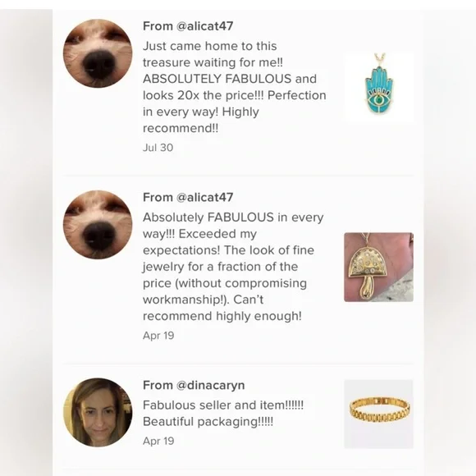This screenshot has height=476, width=476.
Task: View the gold mushroom pendant thumbnail
Action: (x=378, y=268)
